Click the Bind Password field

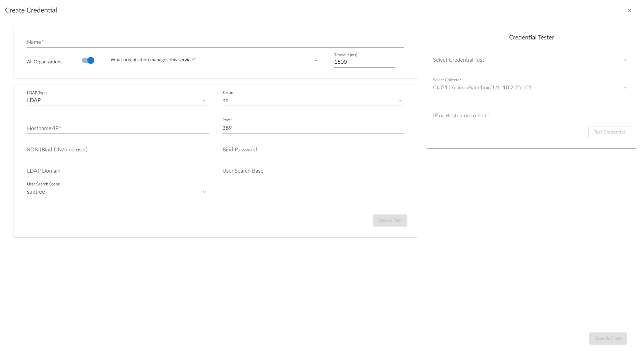[313, 150]
